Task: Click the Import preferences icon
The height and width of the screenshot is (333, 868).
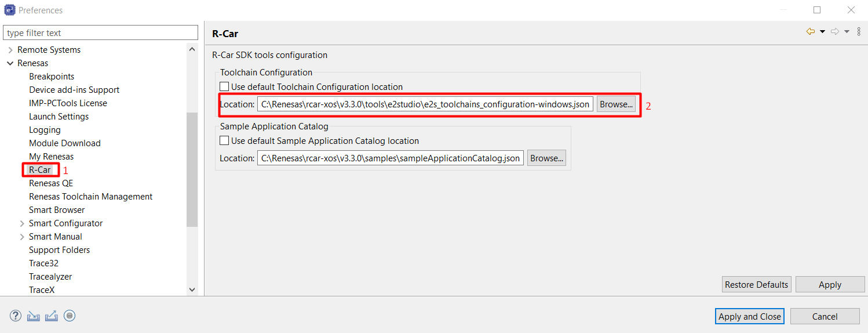Action: tap(34, 316)
